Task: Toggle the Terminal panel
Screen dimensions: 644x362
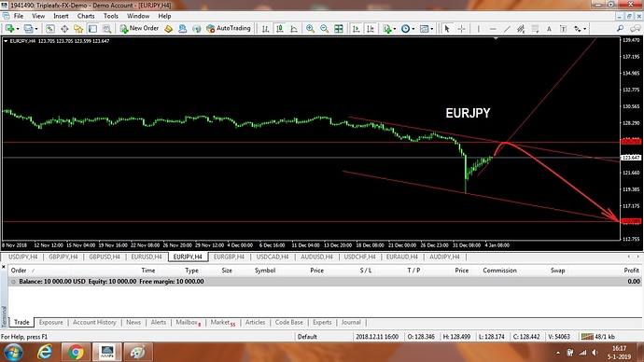Action: pyautogui.click(x=92, y=29)
